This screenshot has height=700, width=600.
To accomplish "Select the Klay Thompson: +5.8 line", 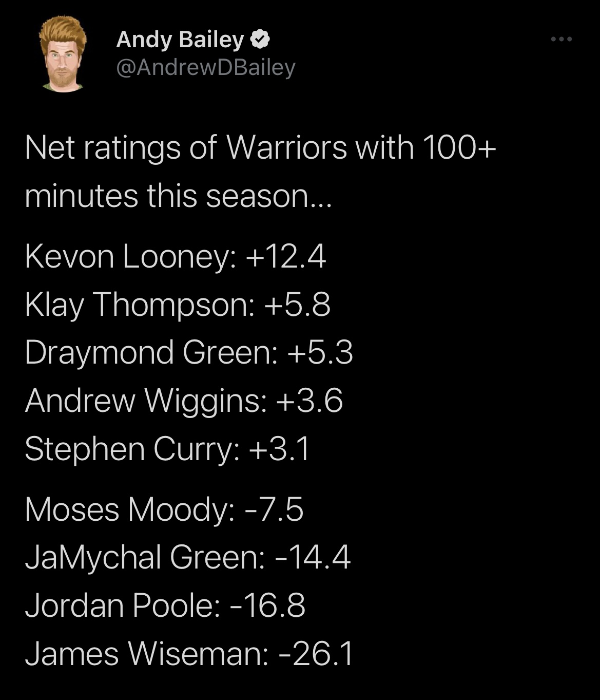I will (178, 305).
